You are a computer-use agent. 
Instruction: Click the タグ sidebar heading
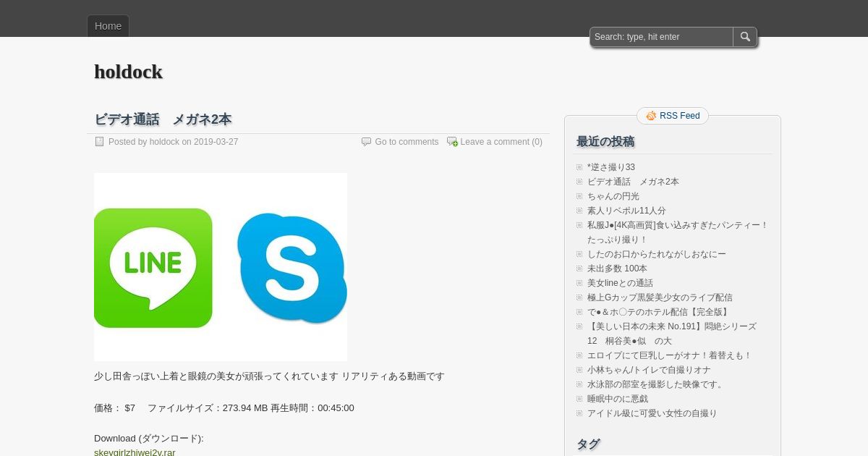(x=588, y=444)
